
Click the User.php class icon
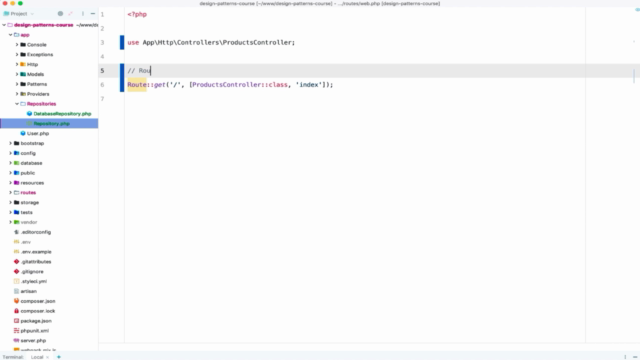pyautogui.click(x=23, y=133)
